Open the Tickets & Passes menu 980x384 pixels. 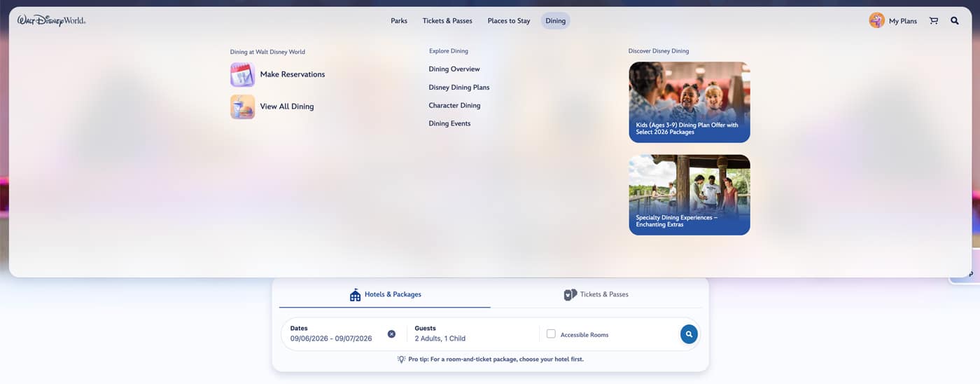click(x=447, y=21)
